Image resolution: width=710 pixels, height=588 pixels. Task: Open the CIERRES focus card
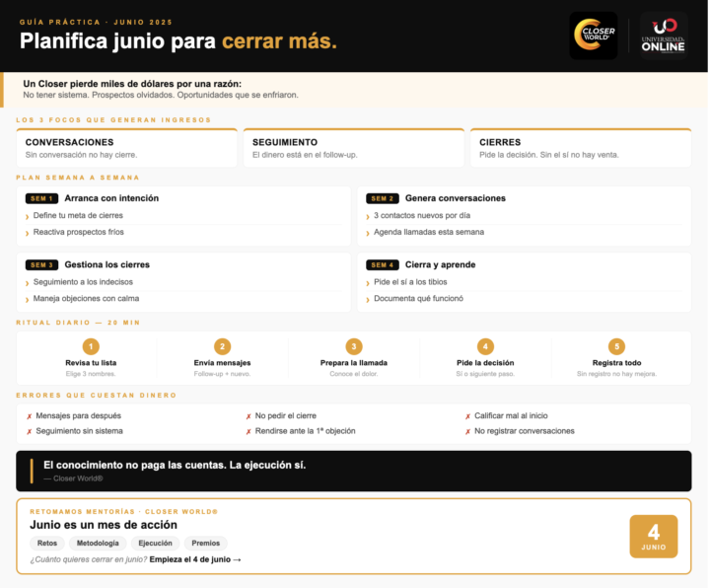pos(581,148)
